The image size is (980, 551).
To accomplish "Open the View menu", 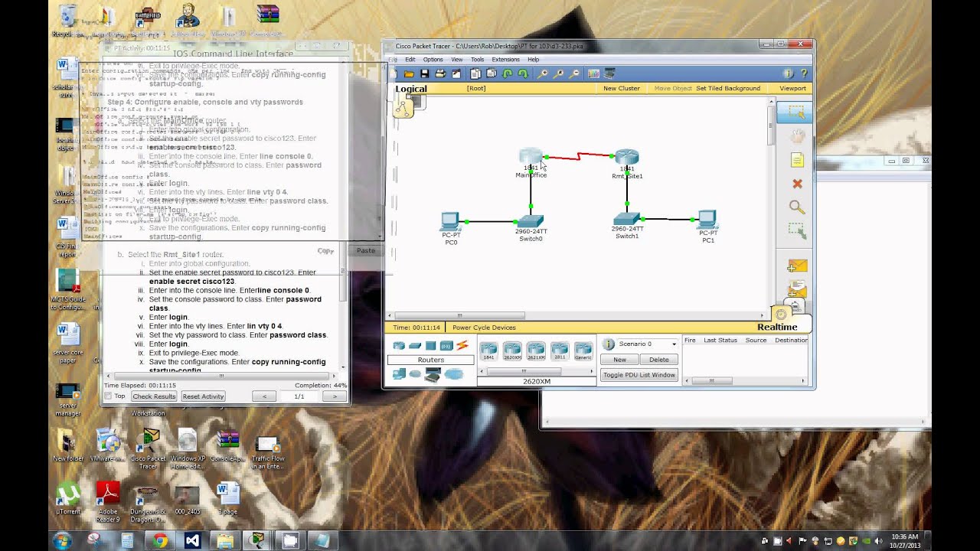I will pos(457,60).
